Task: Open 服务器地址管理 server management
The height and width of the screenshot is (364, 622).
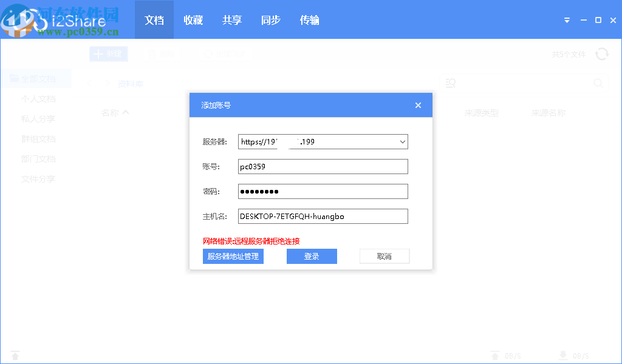Action: coord(233,256)
